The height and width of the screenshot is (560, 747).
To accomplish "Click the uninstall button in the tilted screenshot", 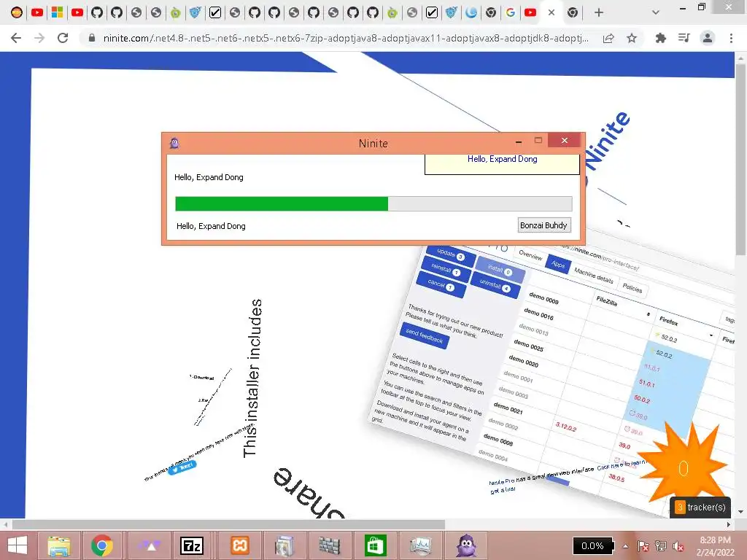I will click(x=495, y=285).
